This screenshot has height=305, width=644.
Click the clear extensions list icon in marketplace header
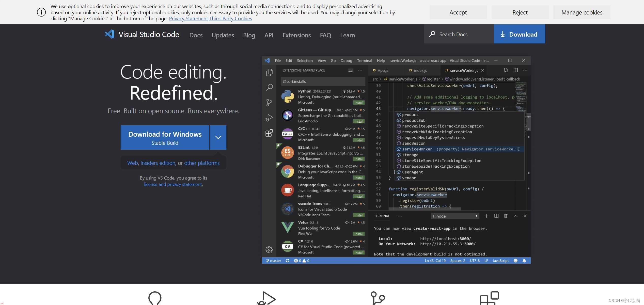tap(351, 70)
